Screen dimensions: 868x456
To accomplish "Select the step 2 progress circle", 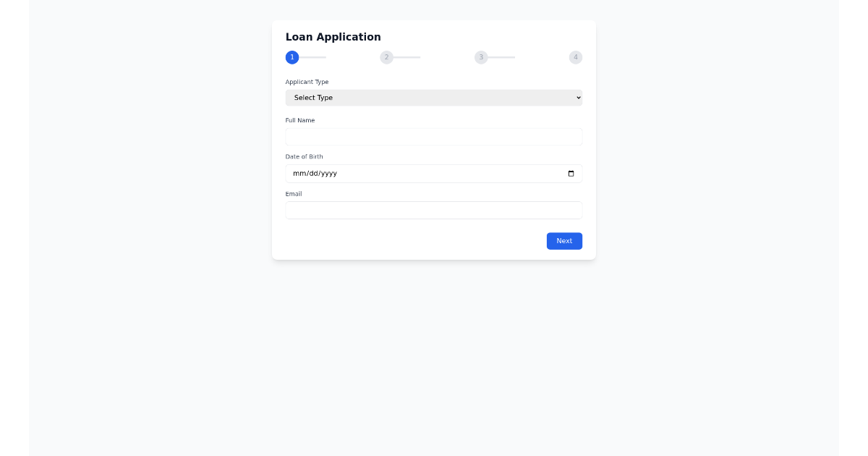I will pyautogui.click(x=386, y=57).
